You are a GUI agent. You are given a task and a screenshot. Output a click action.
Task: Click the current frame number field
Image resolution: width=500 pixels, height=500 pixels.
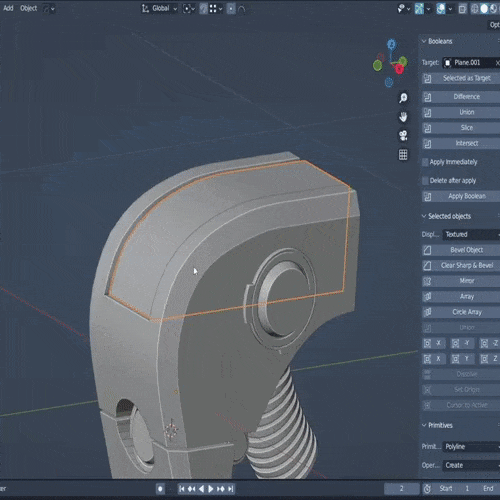click(402, 489)
